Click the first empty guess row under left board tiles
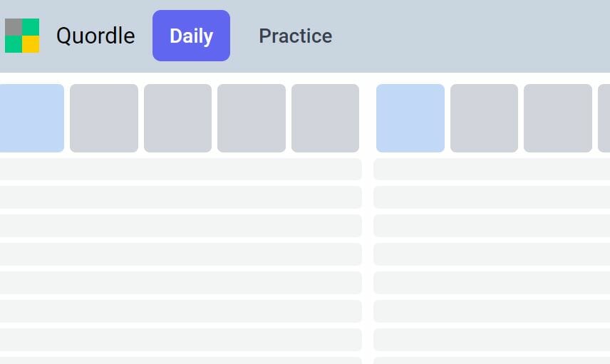610x364 pixels. point(181,169)
